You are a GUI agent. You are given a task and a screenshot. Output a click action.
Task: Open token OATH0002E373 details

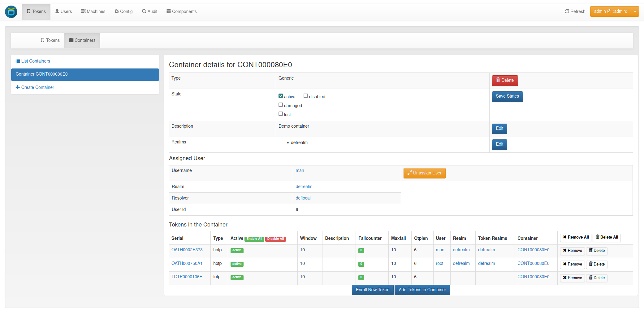[187, 250]
